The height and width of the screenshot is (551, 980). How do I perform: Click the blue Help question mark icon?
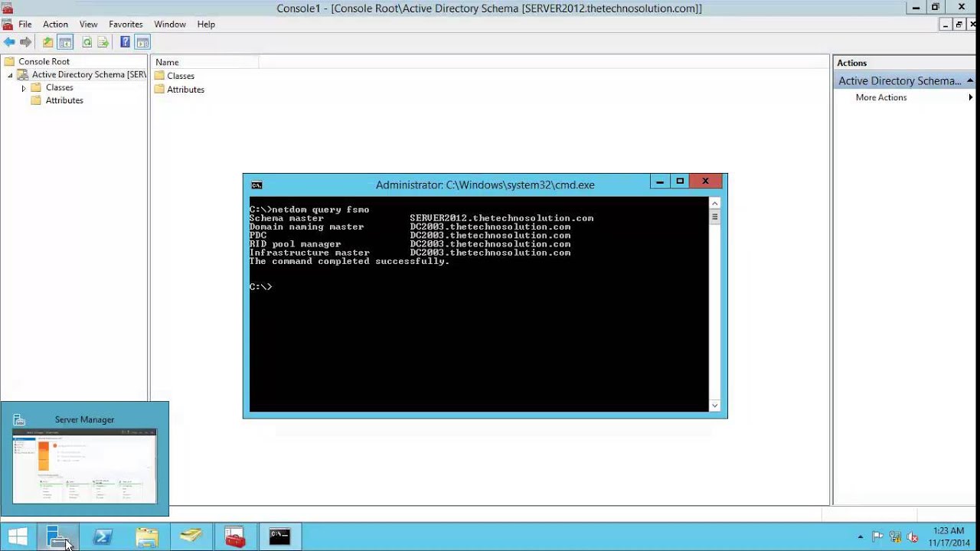pyautogui.click(x=125, y=42)
